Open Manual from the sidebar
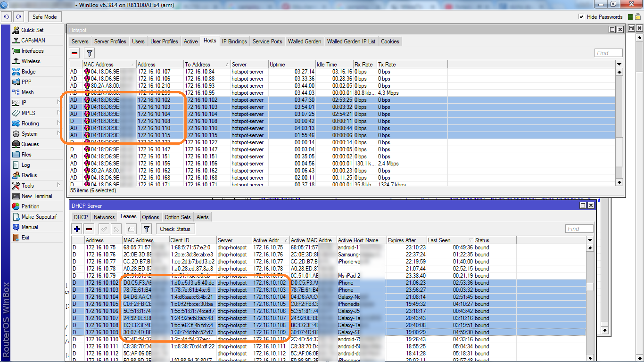 [30, 227]
